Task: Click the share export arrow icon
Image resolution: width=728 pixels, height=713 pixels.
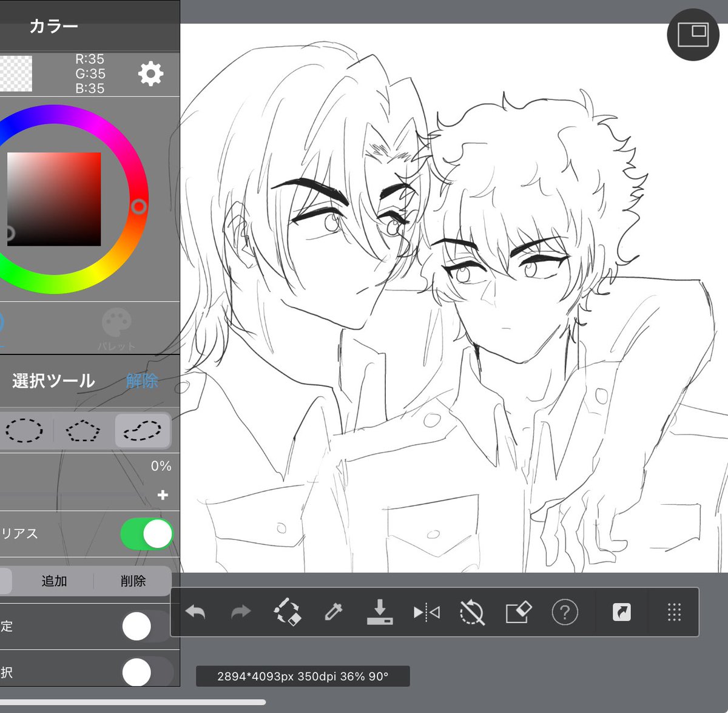Action: (622, 612)
